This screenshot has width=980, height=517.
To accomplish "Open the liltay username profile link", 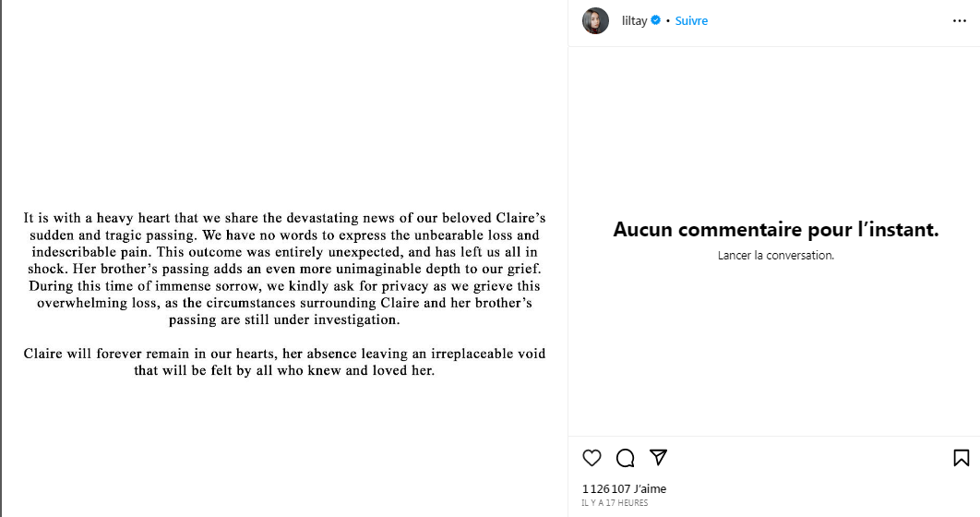I will [633, 20].
